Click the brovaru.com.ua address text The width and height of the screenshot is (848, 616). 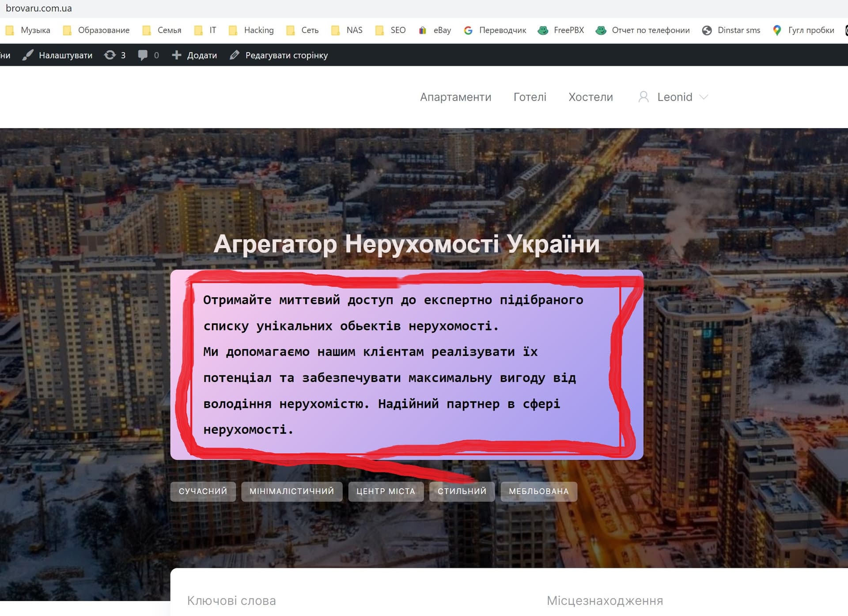tap(39, 8)
